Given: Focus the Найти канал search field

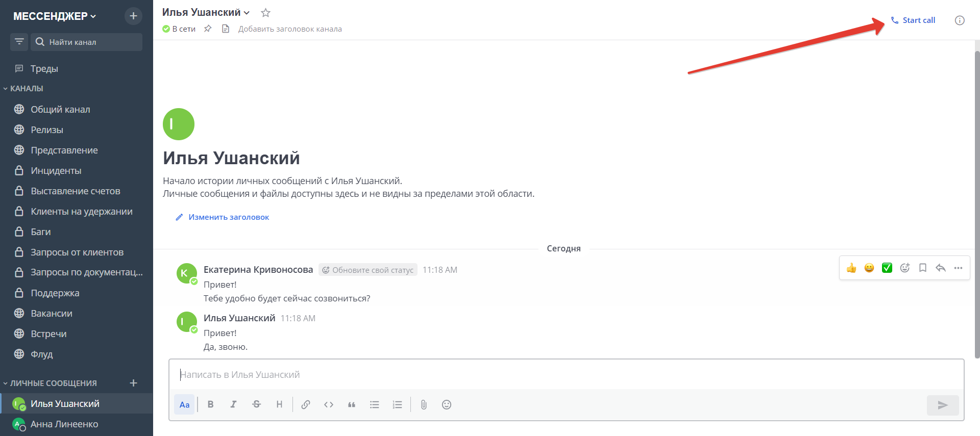Looking at the screenshot, I should pos(87,42).
